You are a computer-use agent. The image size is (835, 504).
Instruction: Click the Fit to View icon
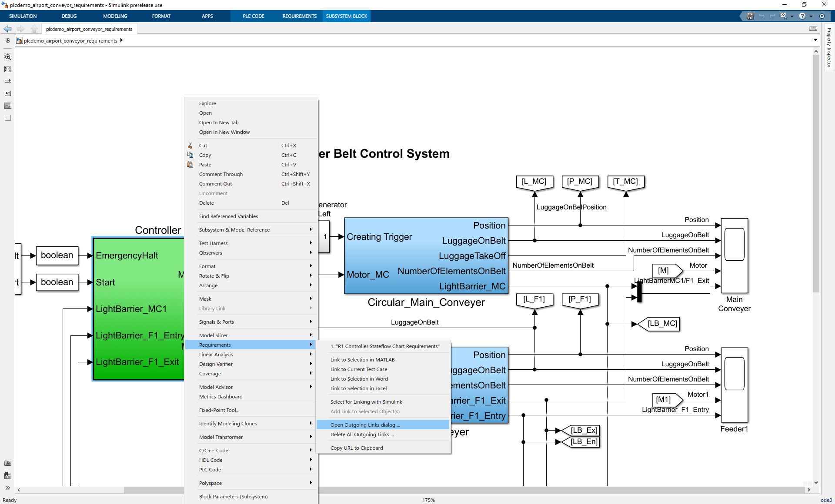[8, 69]
